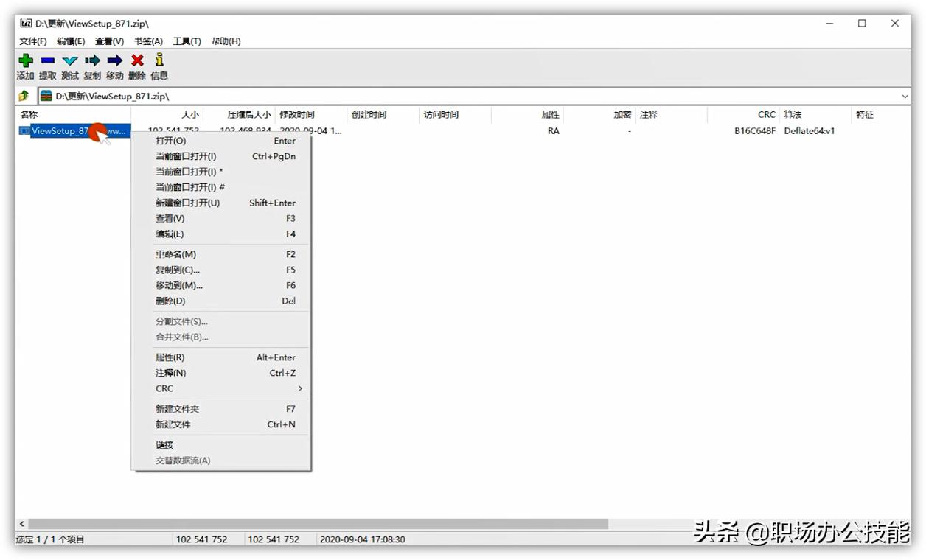
Task: Sort files by the 大小 column header
Action: pos(188,114)
